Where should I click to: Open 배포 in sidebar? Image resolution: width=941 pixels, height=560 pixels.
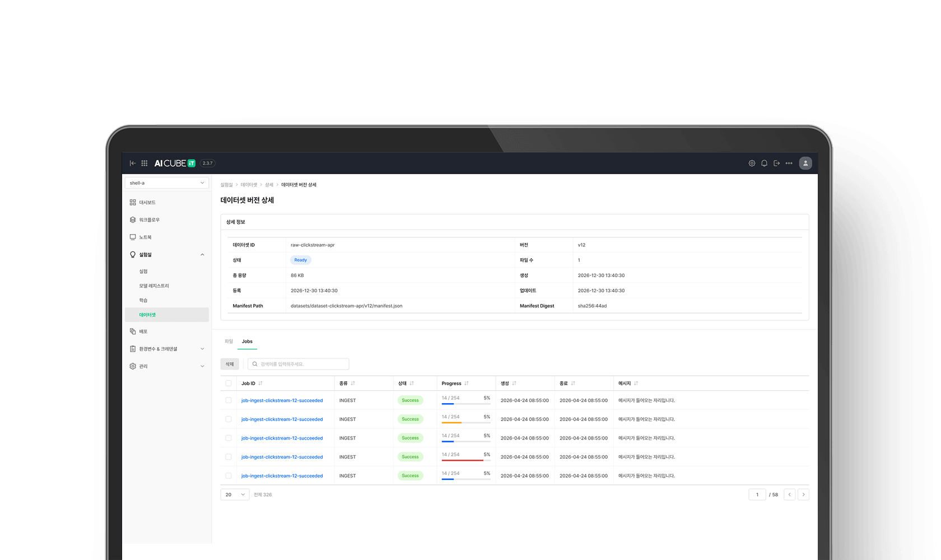coord(167,331)
